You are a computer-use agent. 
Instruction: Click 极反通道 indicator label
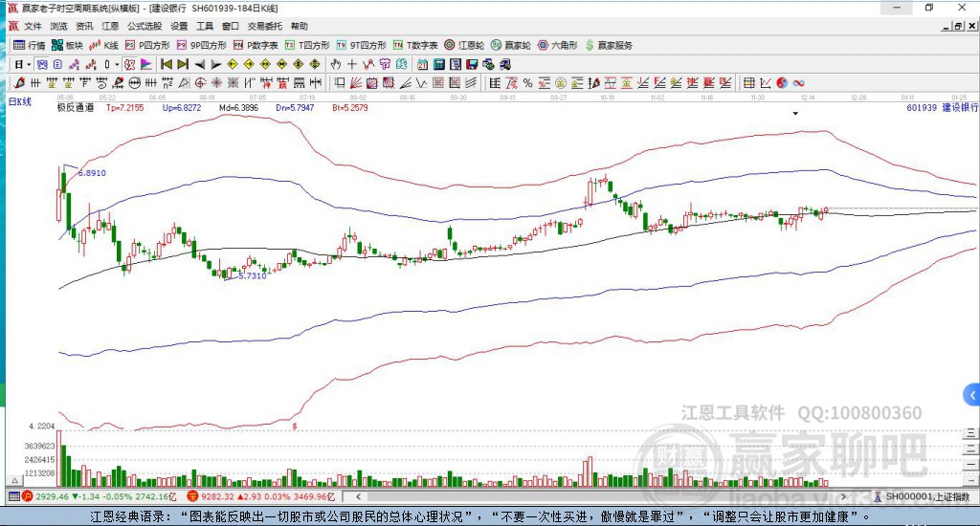(76, 107)
